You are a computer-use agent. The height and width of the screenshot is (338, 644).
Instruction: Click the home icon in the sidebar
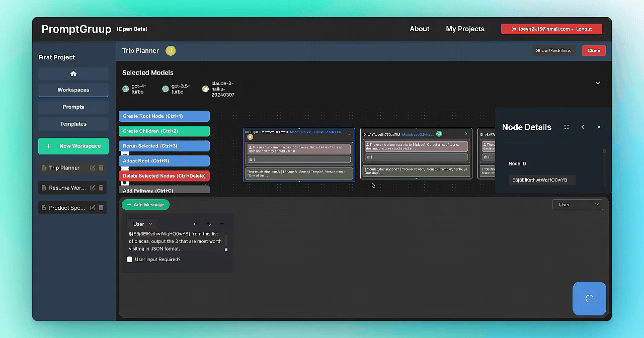(73, 73)
